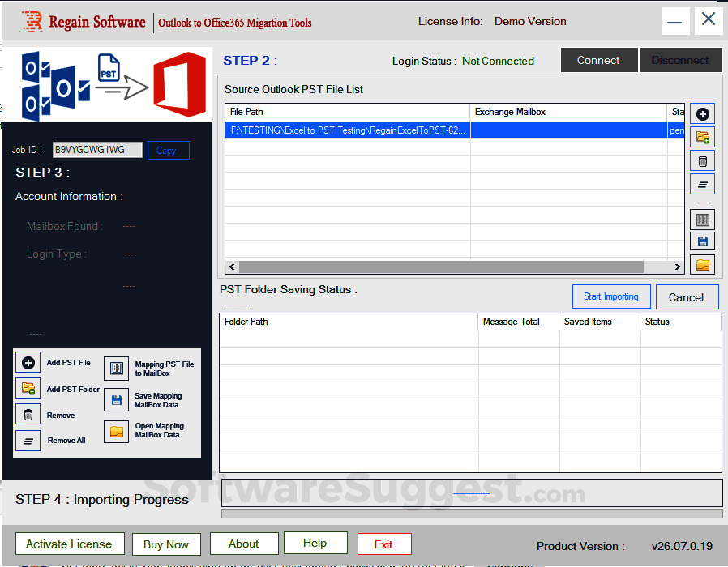
Task: Click the blue Outlook icons graphic
Action: 56,86
